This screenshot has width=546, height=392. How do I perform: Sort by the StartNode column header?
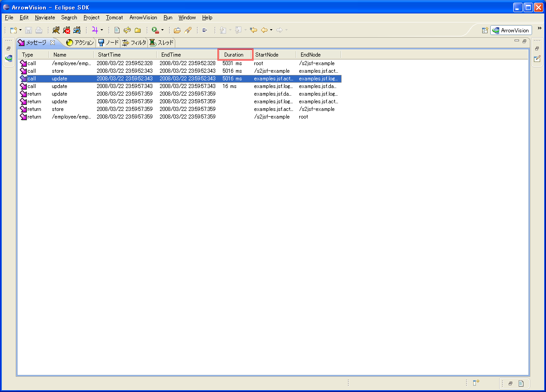273,54
